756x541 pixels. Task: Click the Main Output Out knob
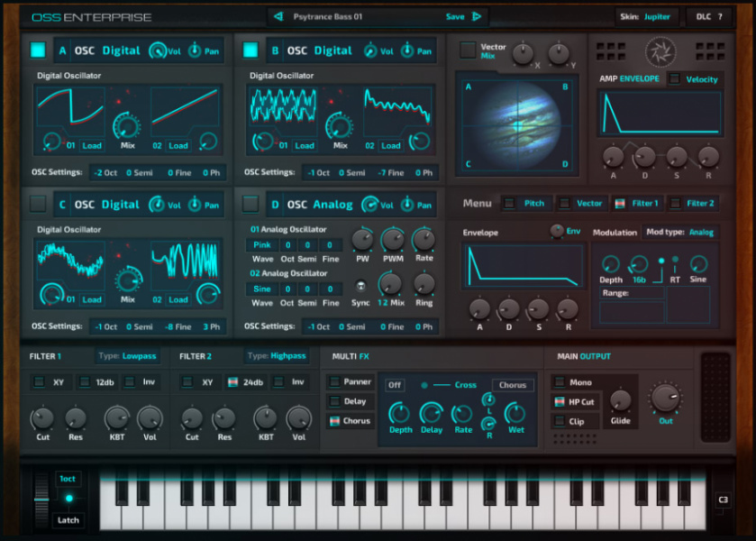pos(665,398)
